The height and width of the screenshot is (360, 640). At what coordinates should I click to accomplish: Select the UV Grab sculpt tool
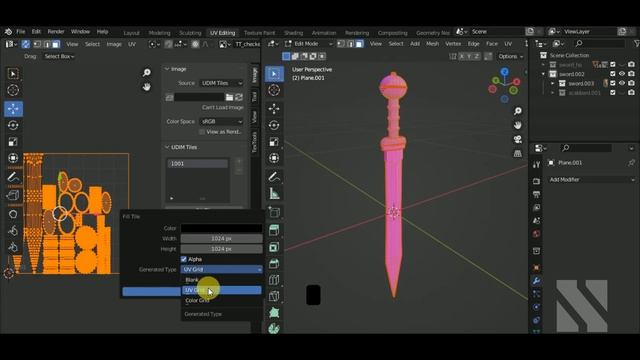pyautogui.click(x=13, y=214)
